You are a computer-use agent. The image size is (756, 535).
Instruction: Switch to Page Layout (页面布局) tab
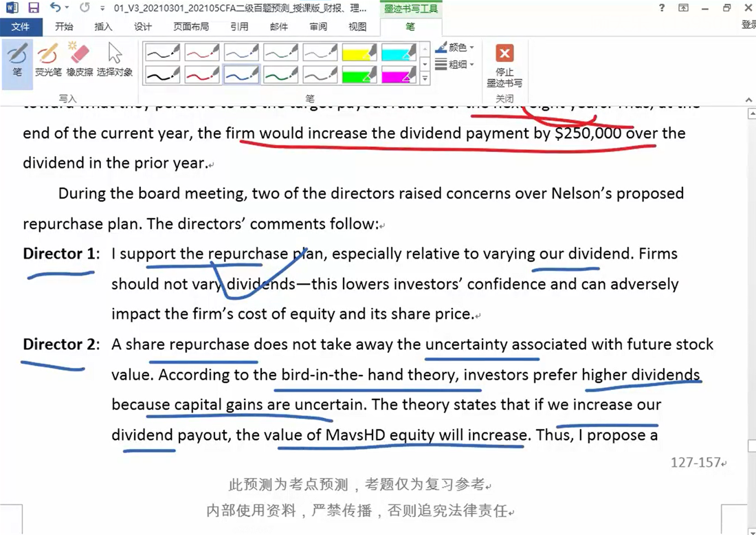pos(191,27)
